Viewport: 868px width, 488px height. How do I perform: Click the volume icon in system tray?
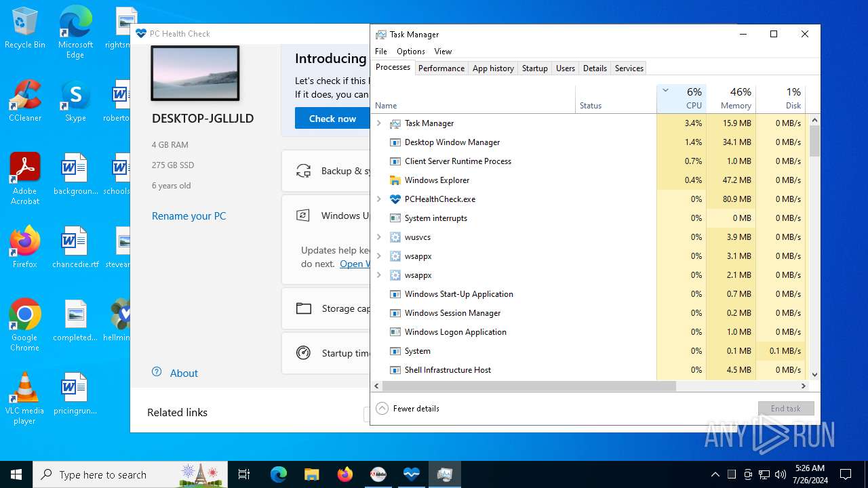[781, 474]
